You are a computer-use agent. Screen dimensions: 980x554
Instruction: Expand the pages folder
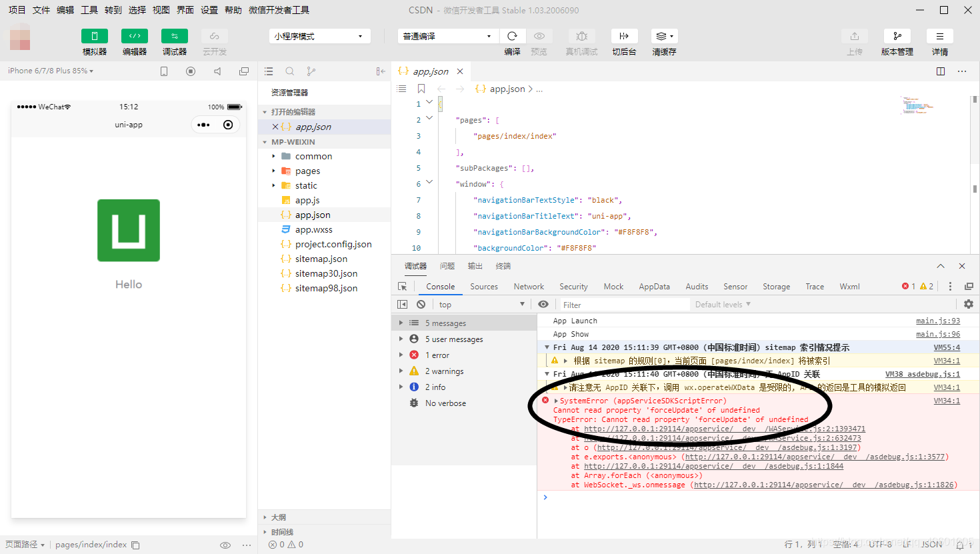(x=273, y=171)
